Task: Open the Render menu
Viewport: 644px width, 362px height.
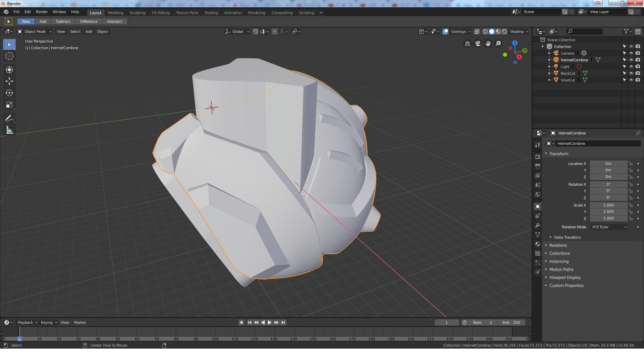Action: click(42, 12)
